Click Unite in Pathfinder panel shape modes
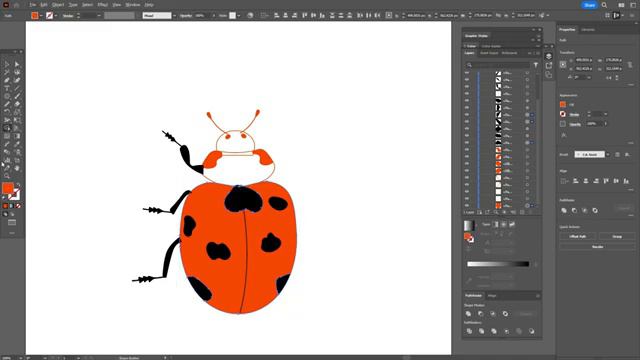The height and width of the screenshot is (360, 640). click(469, 313)
